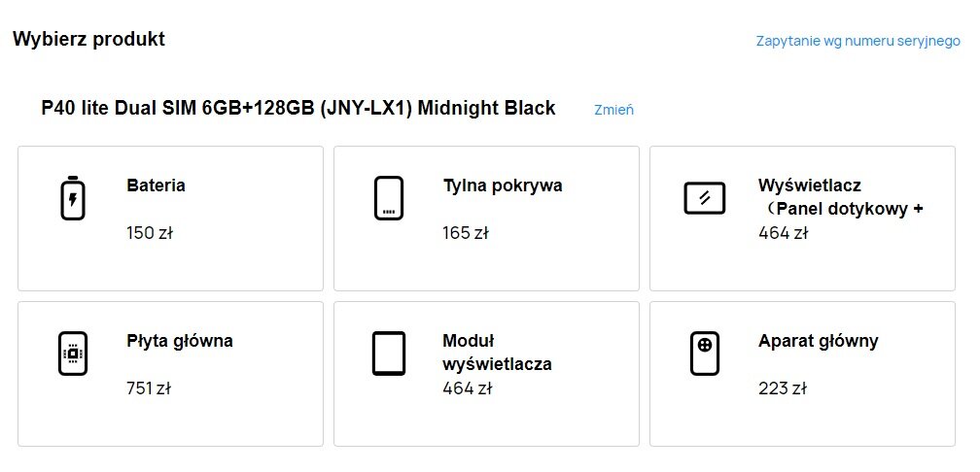Select the 'Bateria' label
Screen dimensions: 980x472
point(156,185)
